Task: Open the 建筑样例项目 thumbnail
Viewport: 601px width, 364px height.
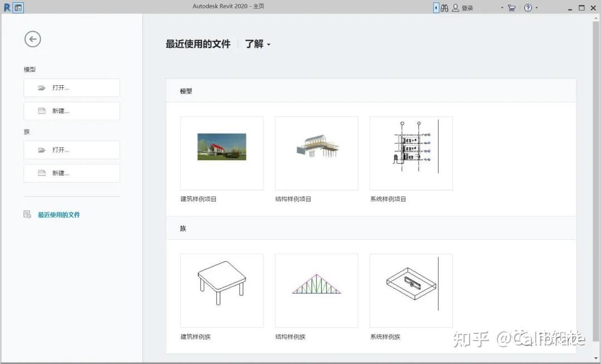Action: 222,153
